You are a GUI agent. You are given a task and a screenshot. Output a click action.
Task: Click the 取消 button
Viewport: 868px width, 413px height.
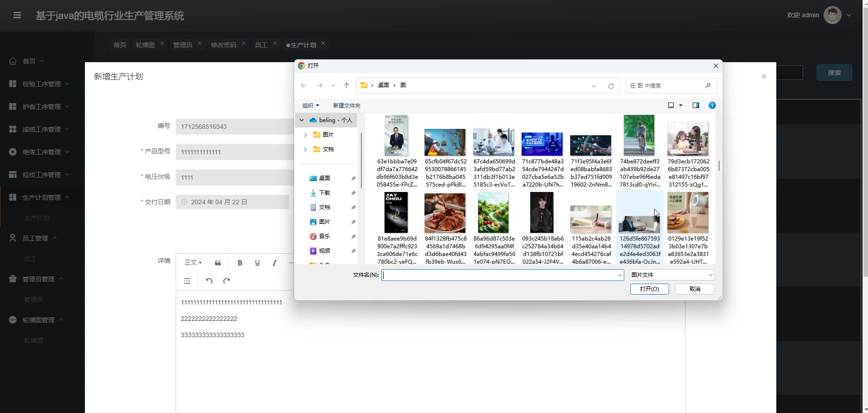point(695,289)
